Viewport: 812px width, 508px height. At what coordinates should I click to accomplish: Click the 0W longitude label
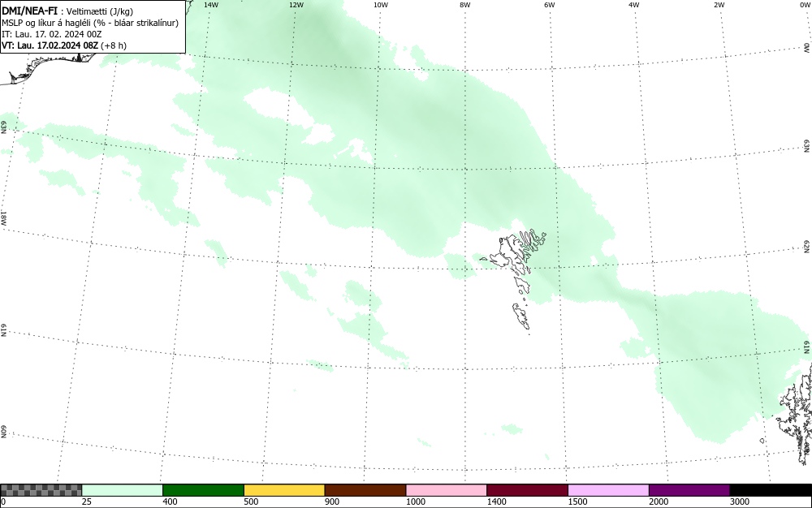tap(805, 5)
